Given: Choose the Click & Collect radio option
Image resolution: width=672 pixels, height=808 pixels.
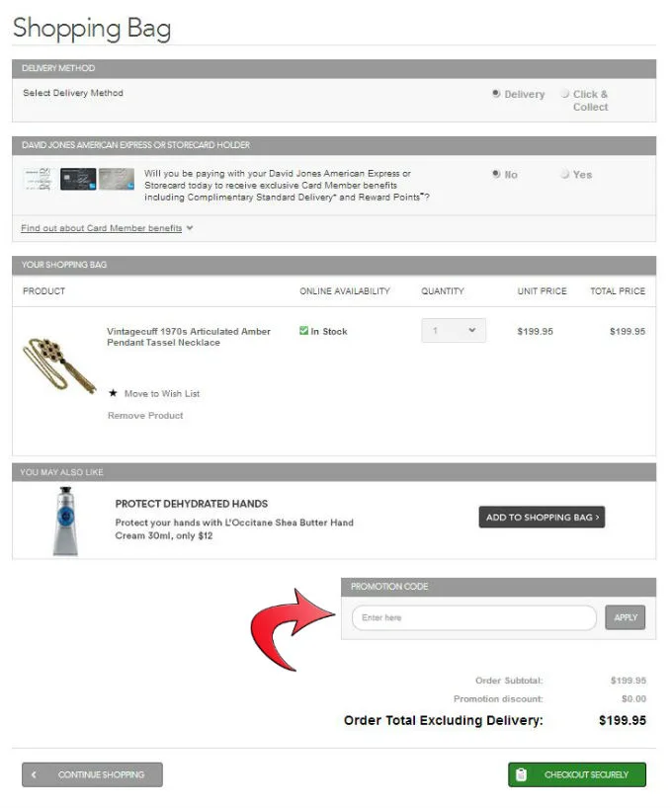Looking at the screenshot, I should click(x=564, y=93).
